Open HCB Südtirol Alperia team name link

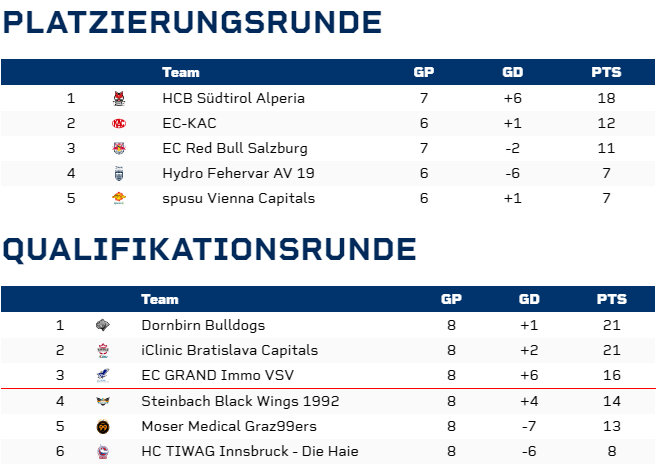233,98
